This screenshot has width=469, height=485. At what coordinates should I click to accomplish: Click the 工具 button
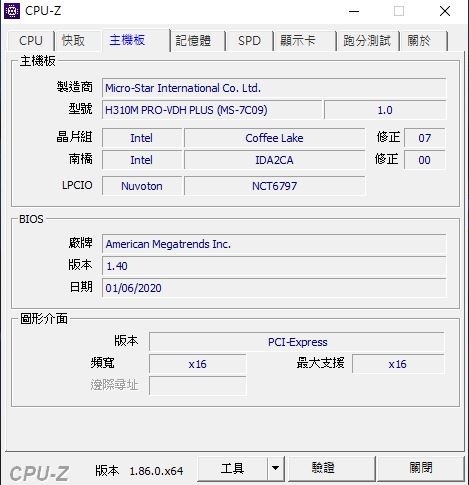[232, 468]
